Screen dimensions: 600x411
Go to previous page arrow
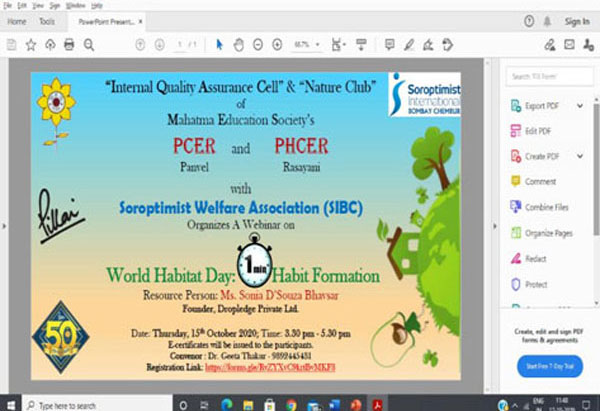coord(140,45)
